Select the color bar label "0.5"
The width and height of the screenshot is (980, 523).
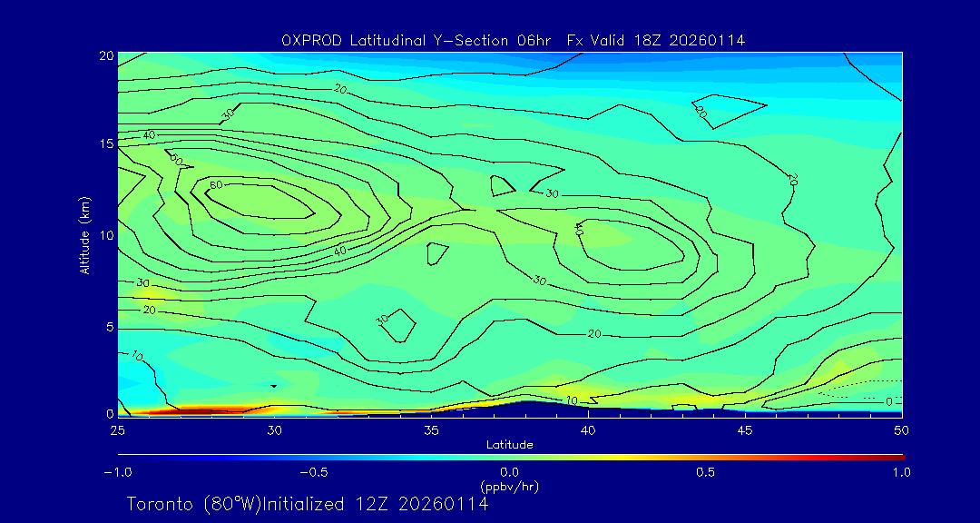706,472
